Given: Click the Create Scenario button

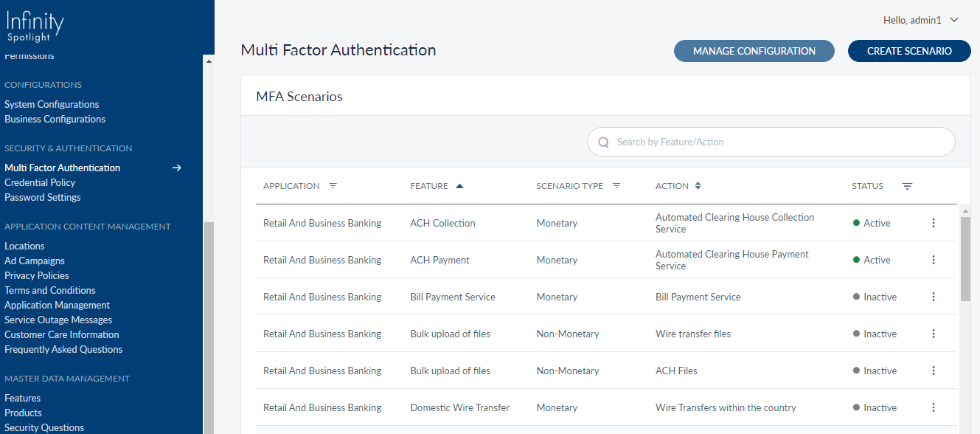Looking at the screenshot, I should (908, 51).
